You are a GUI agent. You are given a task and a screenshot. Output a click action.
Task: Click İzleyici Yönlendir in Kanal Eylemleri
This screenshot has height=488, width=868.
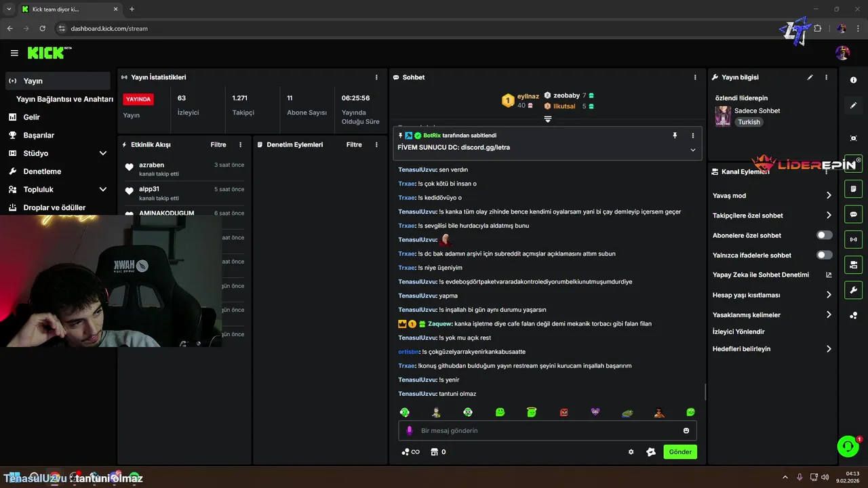[738, 331]
